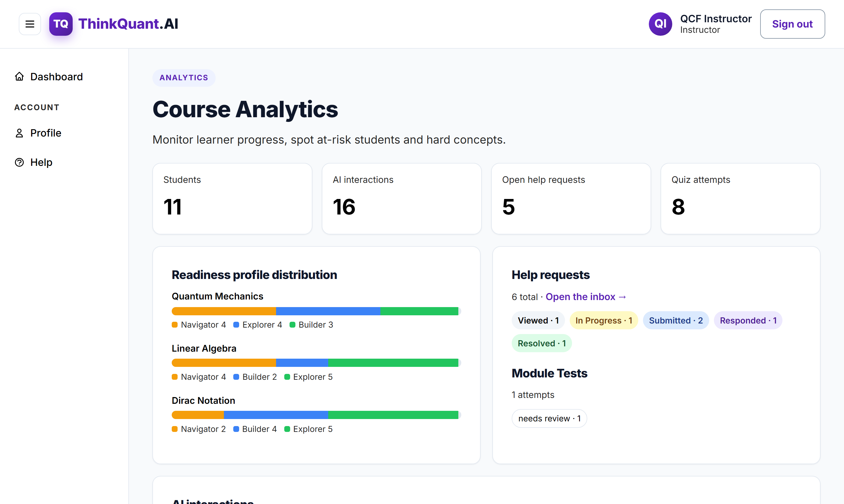
Task: Select the Submitted · 2 chip
Action: coord(676,320)
